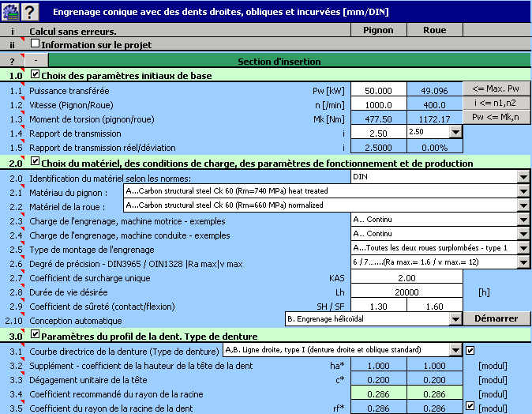Screen dimensions: 532x414
Task: Click the 'Pw <= Mk,n' button
Action: [x=496, y=118]
